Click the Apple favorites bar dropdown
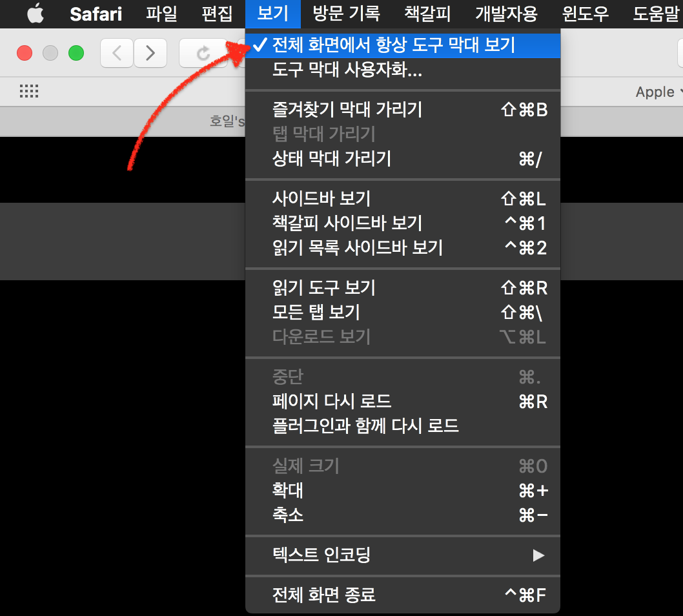Viewport: 683px width, 616px height. [658, 92]
